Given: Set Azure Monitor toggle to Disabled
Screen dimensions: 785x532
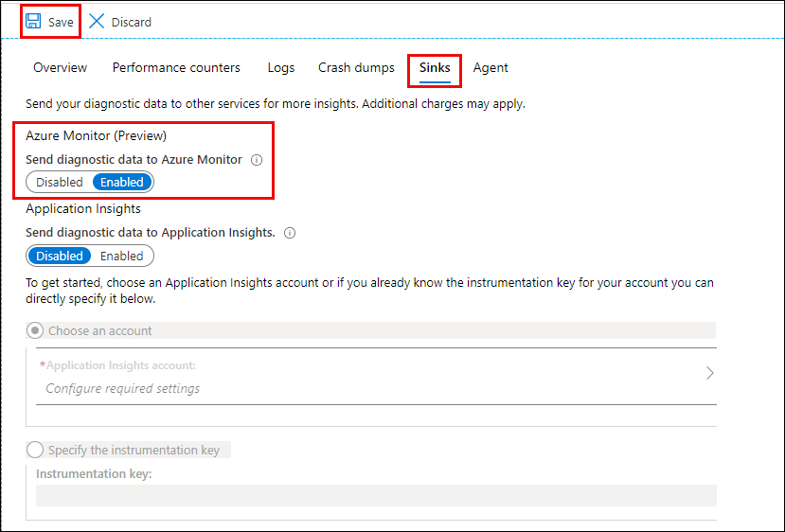Looking at the screenshot, I should click(x=60, y=182).
